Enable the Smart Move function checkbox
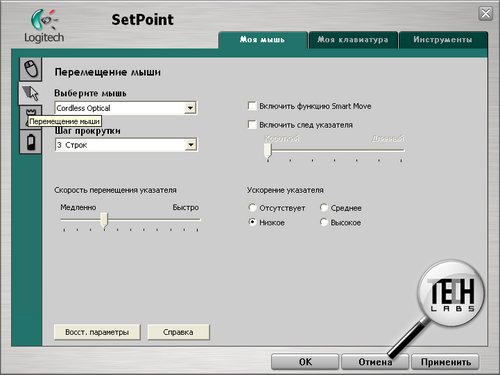 tap(252, 106)
